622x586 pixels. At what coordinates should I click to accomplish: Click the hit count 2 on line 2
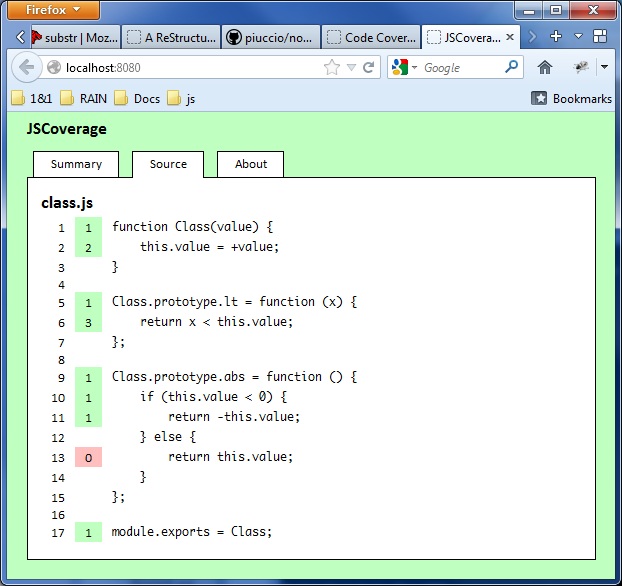88,248
